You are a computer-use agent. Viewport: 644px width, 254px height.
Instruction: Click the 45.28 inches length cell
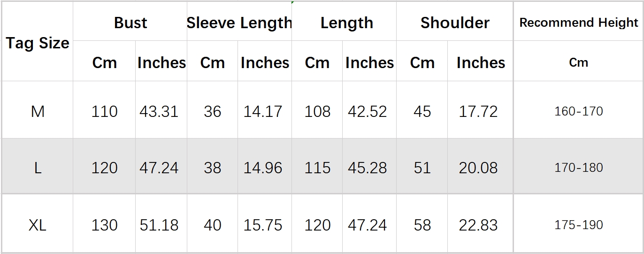point(368,168)
